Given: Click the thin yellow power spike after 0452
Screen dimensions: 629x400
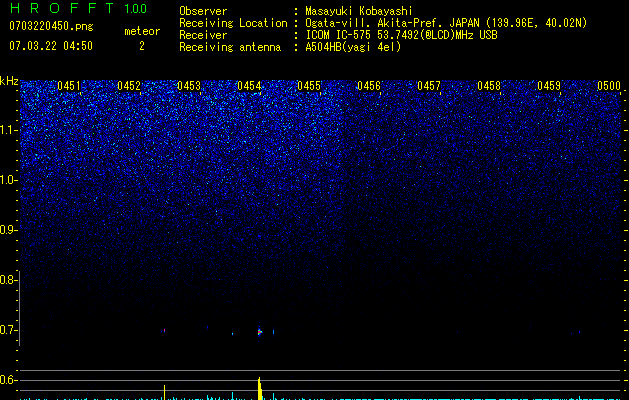Looking at the screenshot, I should click(164, 392).
